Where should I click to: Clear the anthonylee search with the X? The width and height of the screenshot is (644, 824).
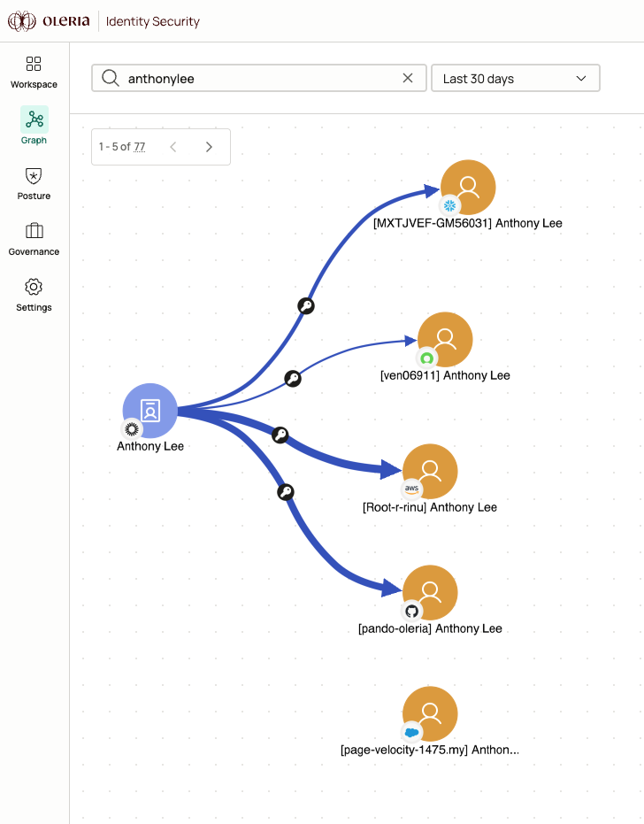coord(408,78)
